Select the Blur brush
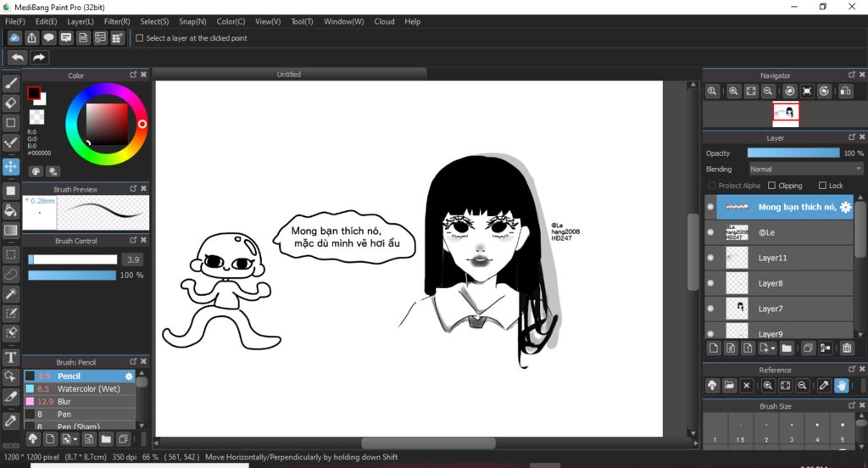Viewport: 868px width, 468px height. [x=80, y=402]
